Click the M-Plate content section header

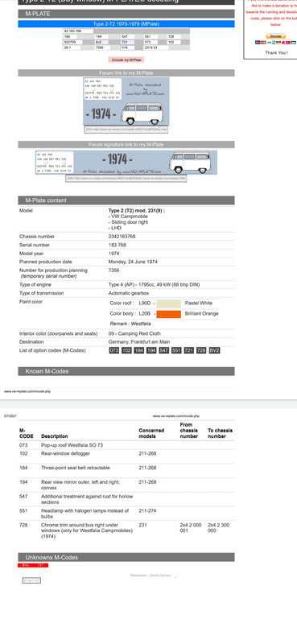[x=126, y=200]
